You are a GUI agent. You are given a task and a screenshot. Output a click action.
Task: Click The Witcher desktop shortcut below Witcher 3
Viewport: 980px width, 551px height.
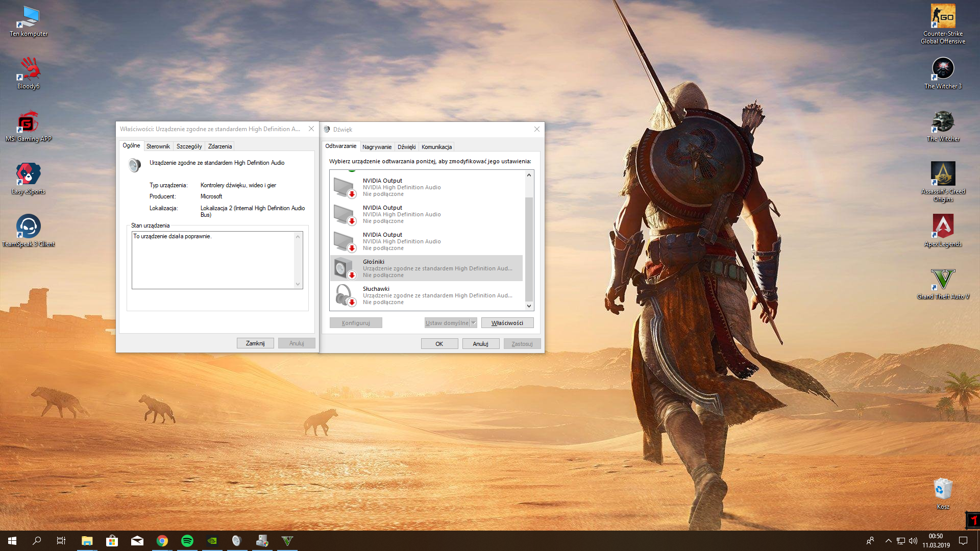(x=943, y=126)
